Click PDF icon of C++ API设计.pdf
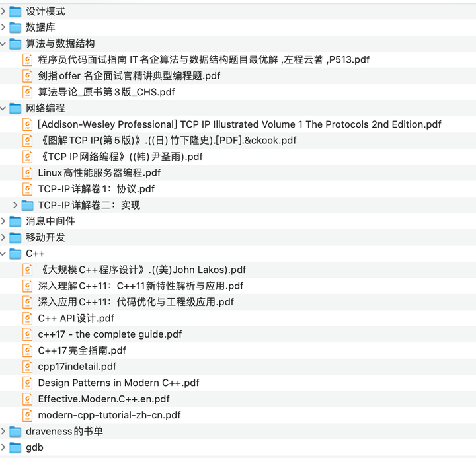Screen dimensions: 476x458 click(x=27, y=319)
